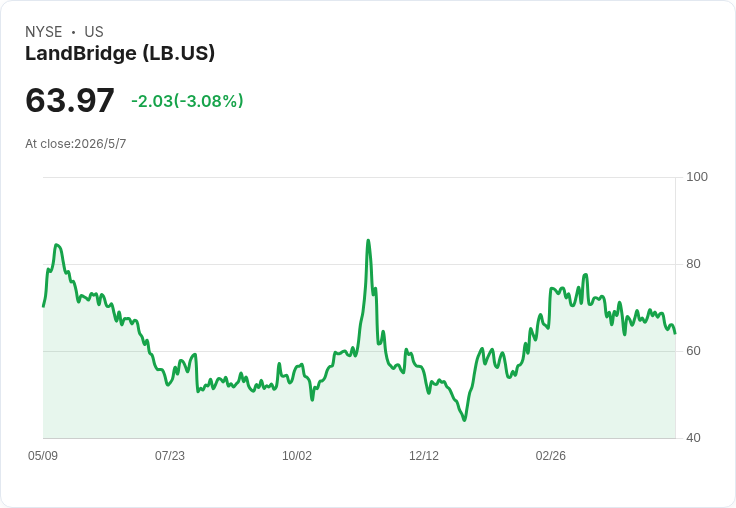
Task: Click the early May peak on the chart line
Action: [x=56, y=245]
